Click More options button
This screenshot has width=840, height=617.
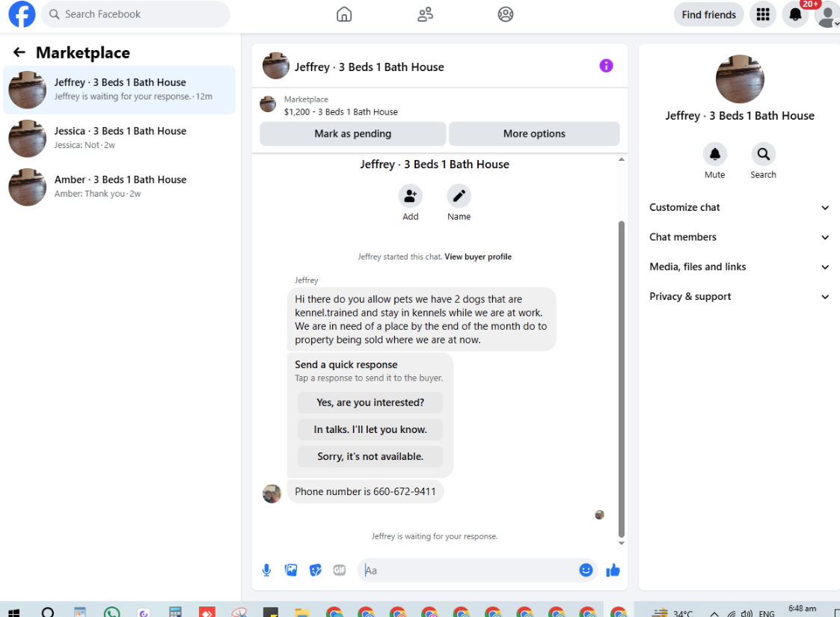pyautogui.click(x=534, y=134)
